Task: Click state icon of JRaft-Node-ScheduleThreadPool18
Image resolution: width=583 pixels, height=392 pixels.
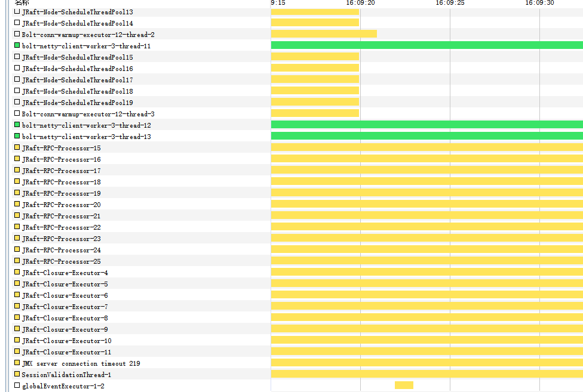Action: 17,91
